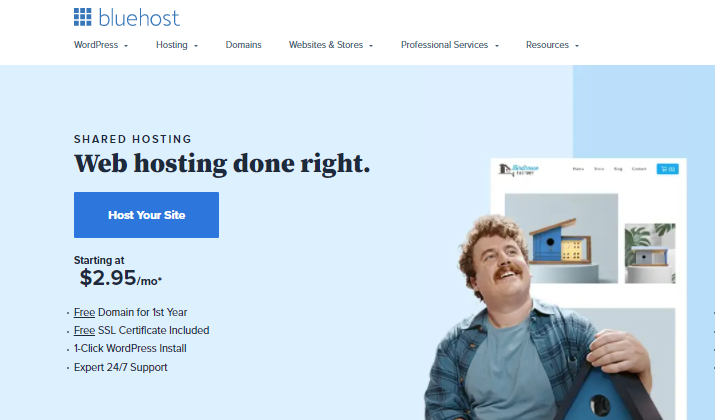Expand the Websites & Stores dropdown arrow

[371, 46]
